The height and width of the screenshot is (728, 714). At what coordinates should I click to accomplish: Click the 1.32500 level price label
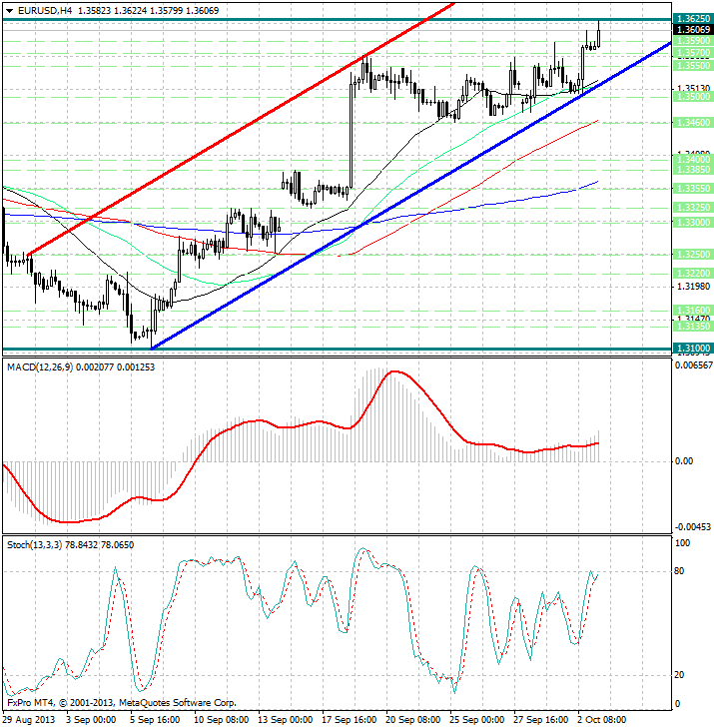pyautogui.click(x=693, y=255)
